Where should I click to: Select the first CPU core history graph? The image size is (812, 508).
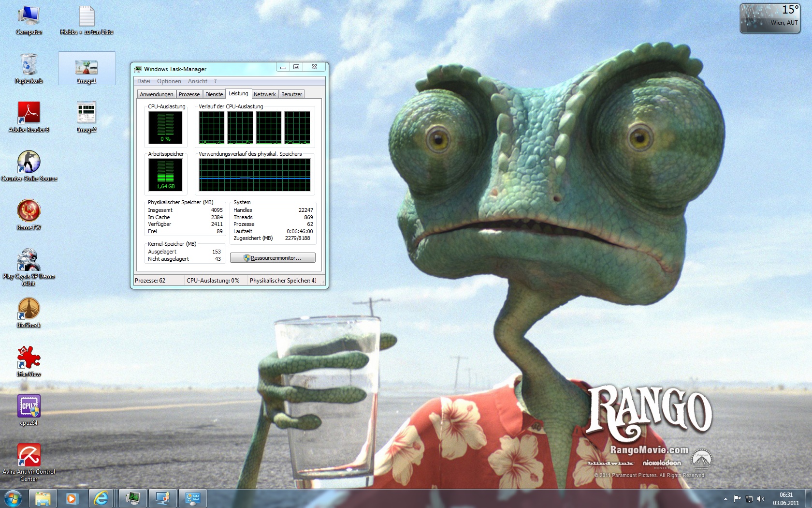(x=212, y=128)
